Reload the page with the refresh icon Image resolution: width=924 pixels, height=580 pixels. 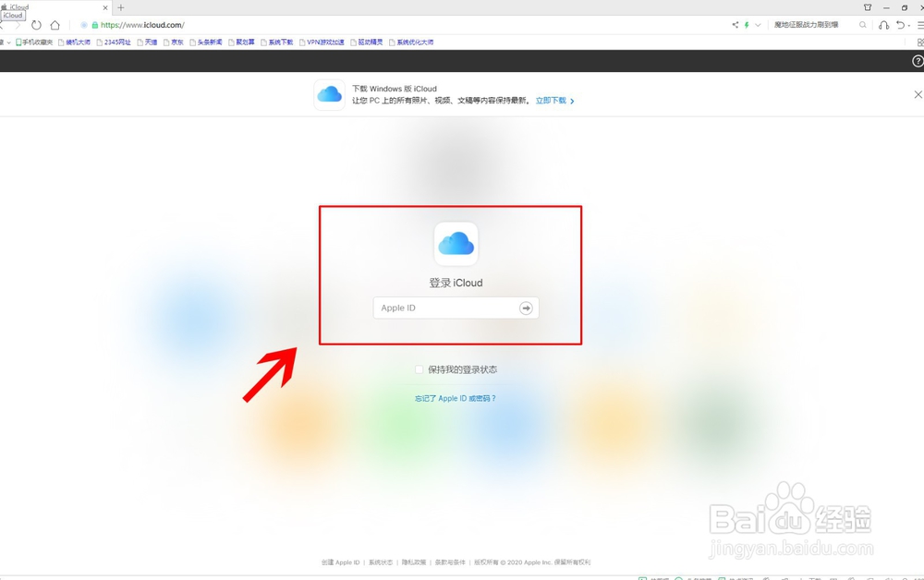tap(36, 25)
